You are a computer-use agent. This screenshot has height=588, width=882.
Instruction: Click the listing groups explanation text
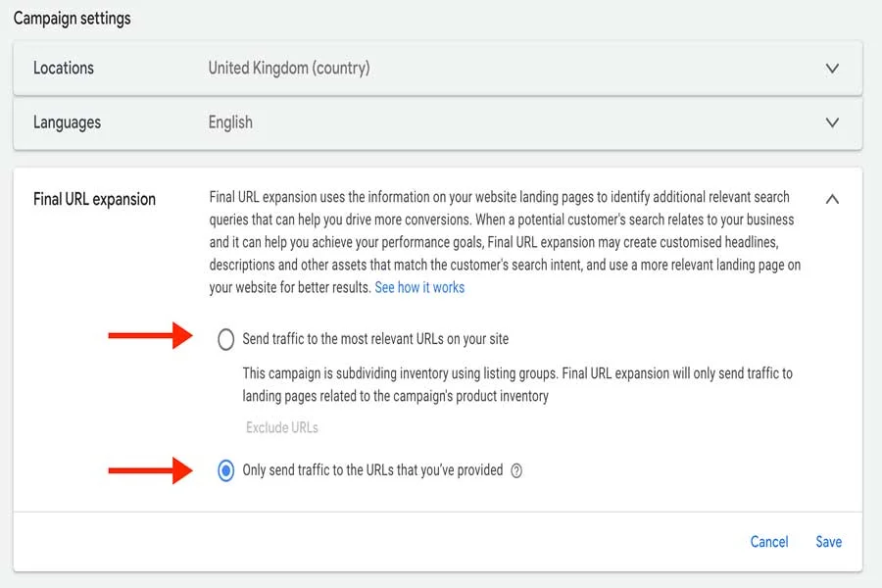[516, 385]
